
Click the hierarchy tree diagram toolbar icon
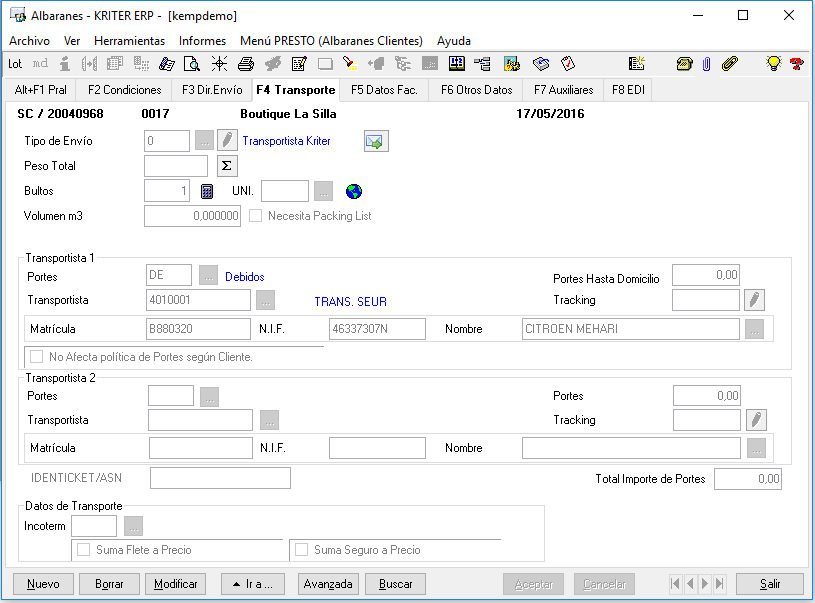482,64
